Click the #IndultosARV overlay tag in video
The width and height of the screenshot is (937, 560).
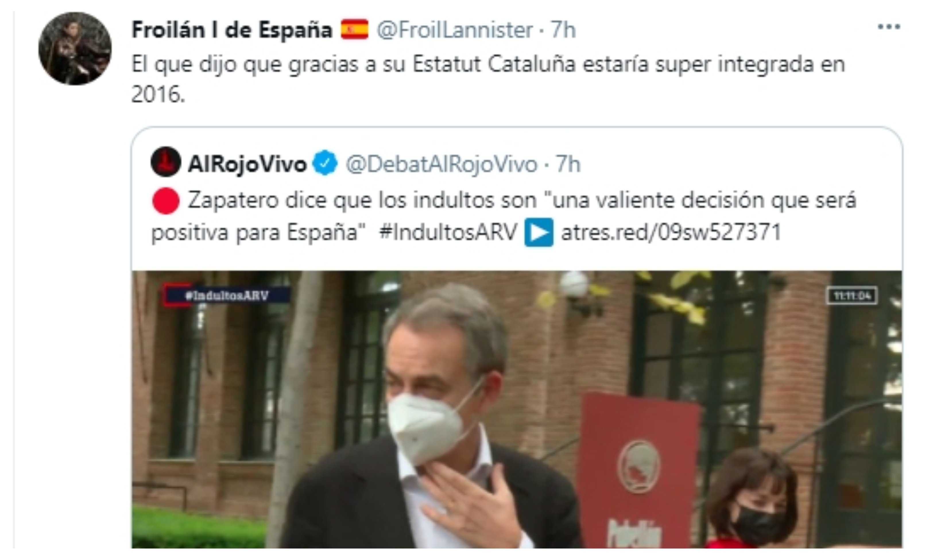click(227, 295)
